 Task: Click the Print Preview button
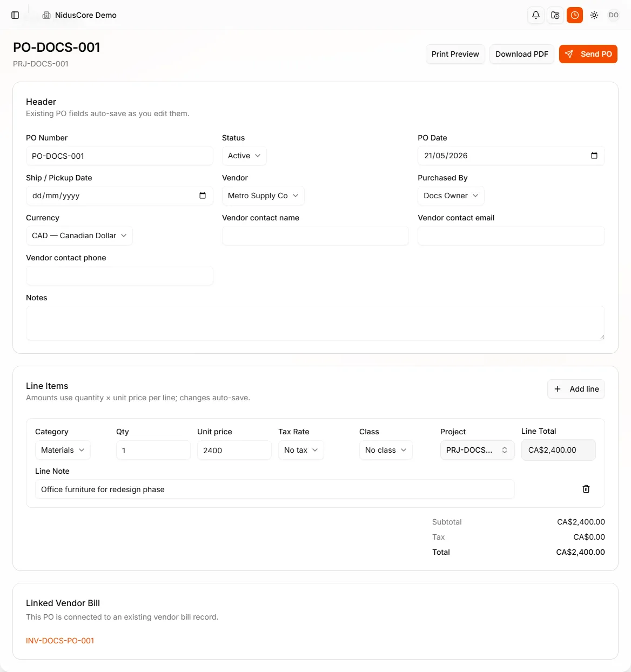point(455,54)
